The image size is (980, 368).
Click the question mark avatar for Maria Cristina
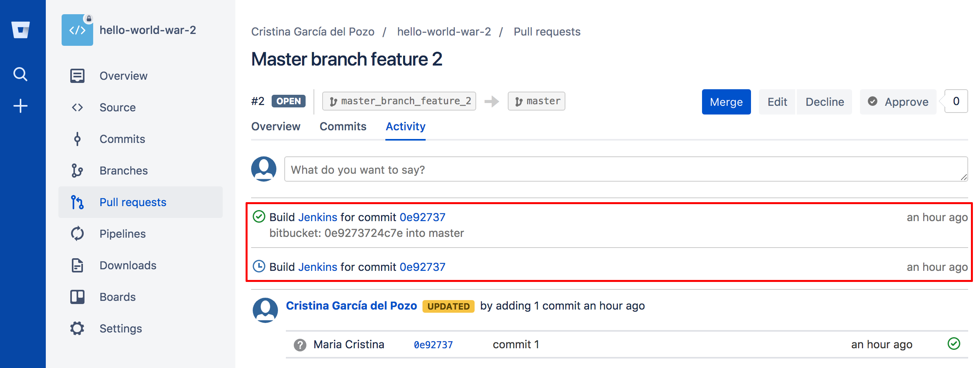[x=300, y=345]
